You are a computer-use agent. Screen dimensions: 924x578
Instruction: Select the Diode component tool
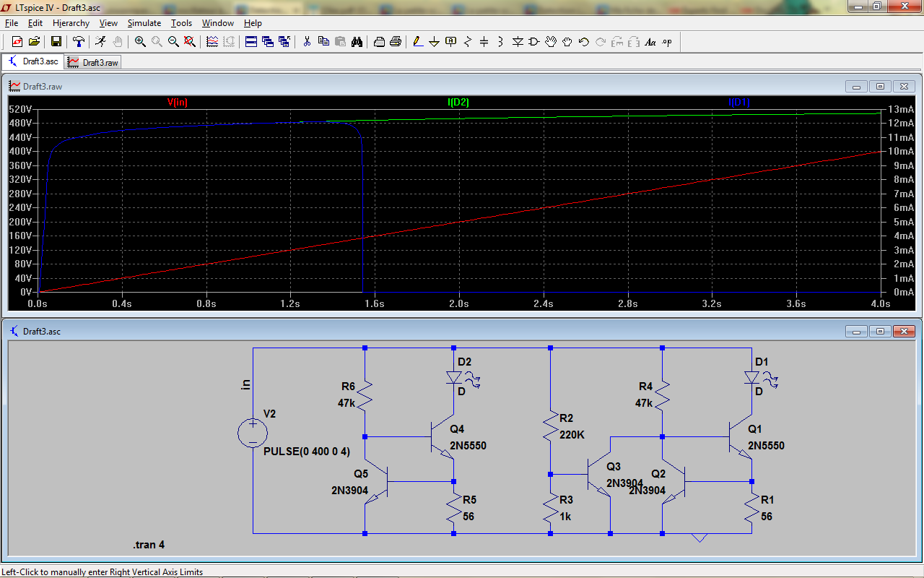(518, 42)
